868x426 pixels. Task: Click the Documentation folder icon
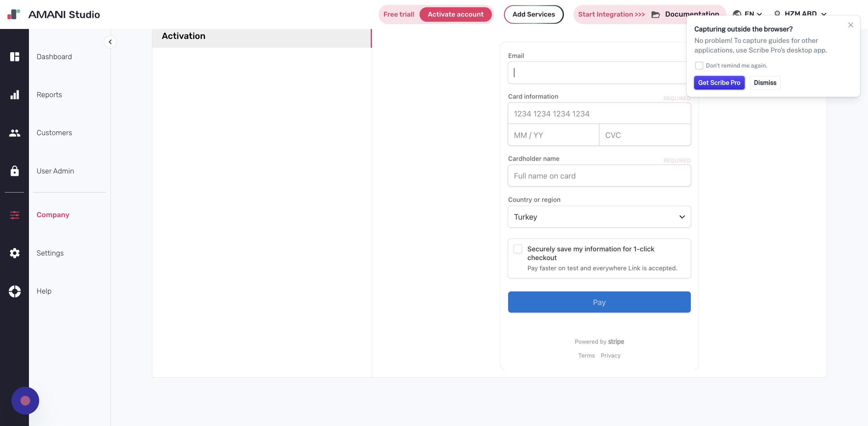(656, 14)
